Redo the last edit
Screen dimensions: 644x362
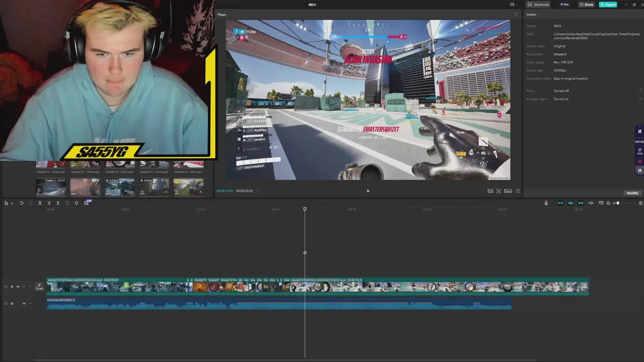click(31, 203)
